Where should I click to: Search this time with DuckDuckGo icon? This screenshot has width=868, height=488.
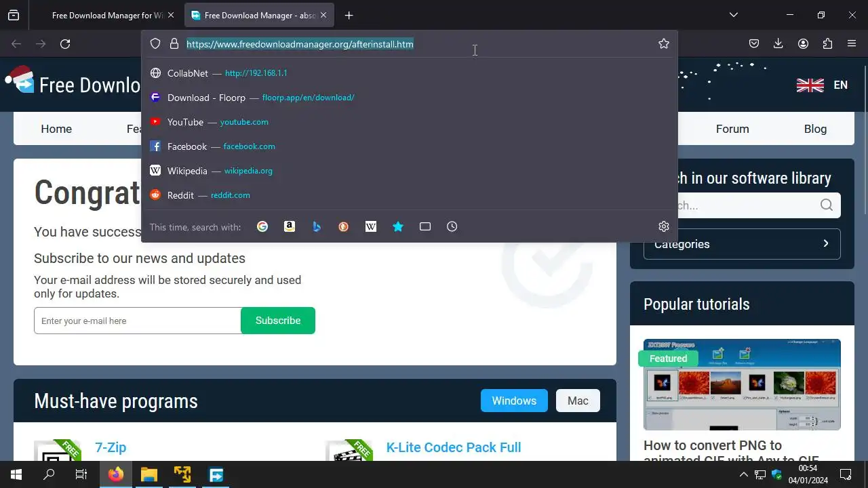tap(344, 226)
